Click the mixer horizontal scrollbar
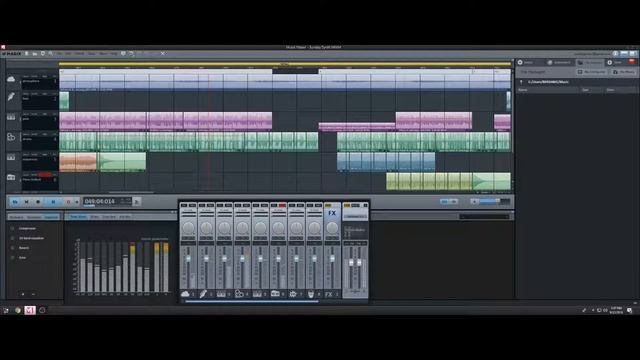The image size is (640, 360). (x=251, y=302)
